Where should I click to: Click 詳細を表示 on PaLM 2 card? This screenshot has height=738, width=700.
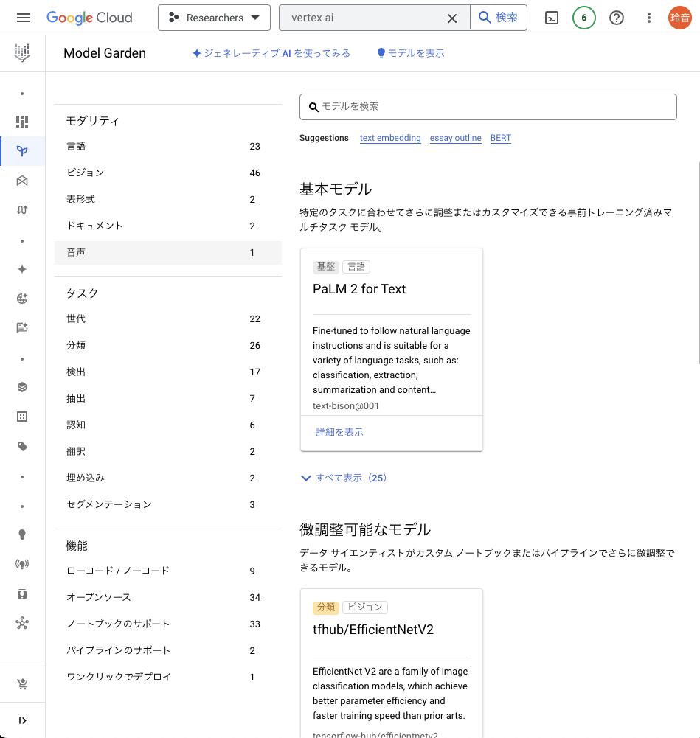[x=339, y=433]
